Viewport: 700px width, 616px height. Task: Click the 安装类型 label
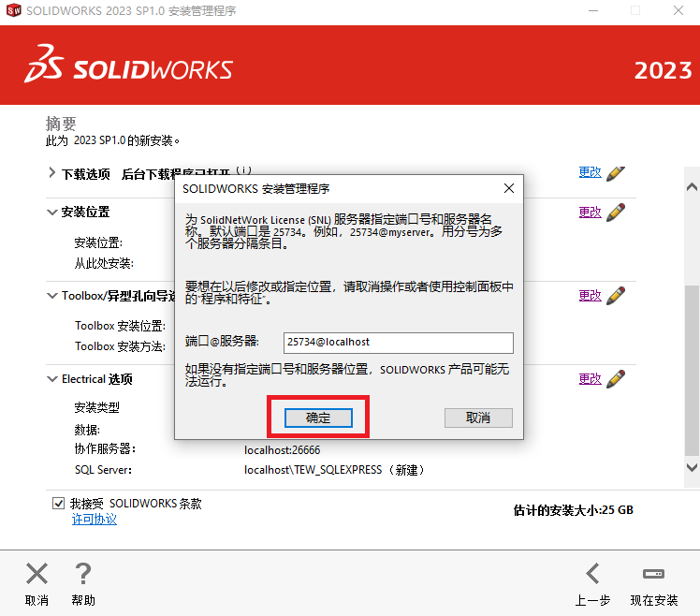coord(97,407)
